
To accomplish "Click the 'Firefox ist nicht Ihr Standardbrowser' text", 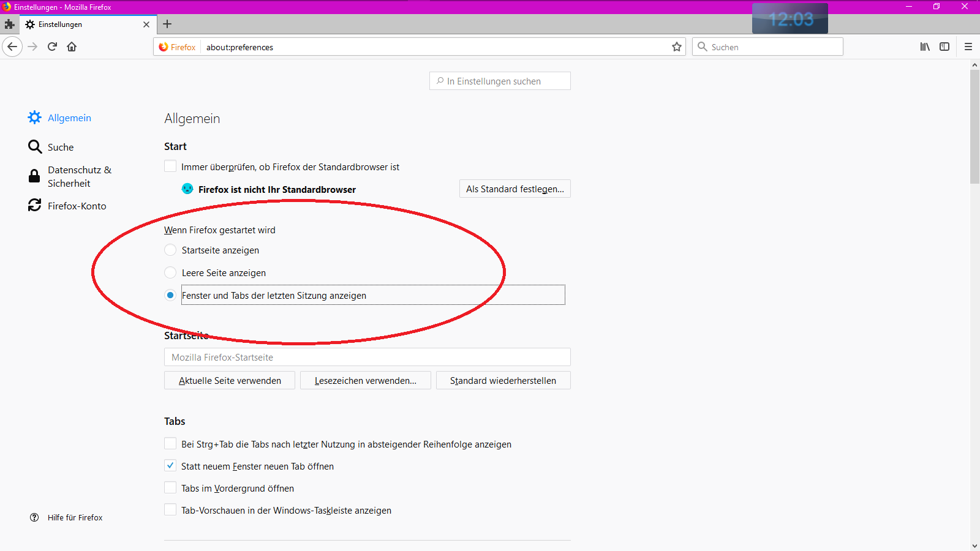I will 277,190.
